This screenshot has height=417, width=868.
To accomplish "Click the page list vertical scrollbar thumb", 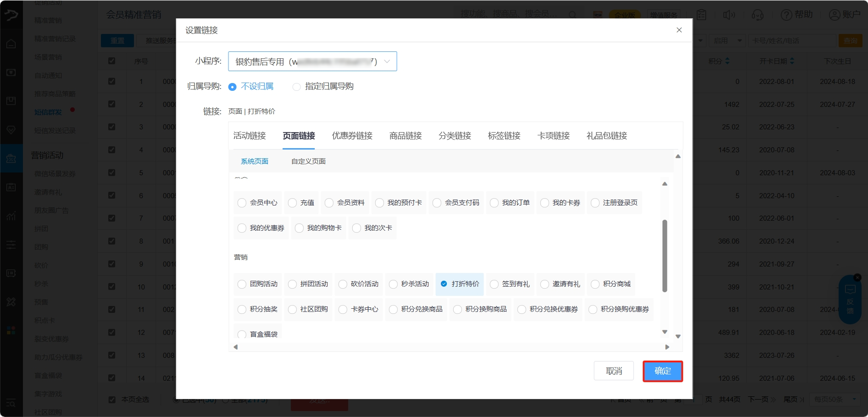I will [x=665, y=256].
